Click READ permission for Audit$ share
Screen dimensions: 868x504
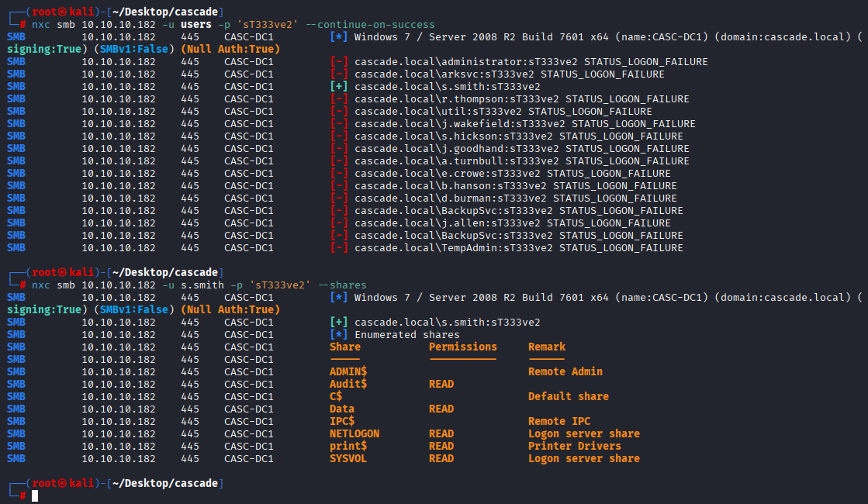coord(441,384)
